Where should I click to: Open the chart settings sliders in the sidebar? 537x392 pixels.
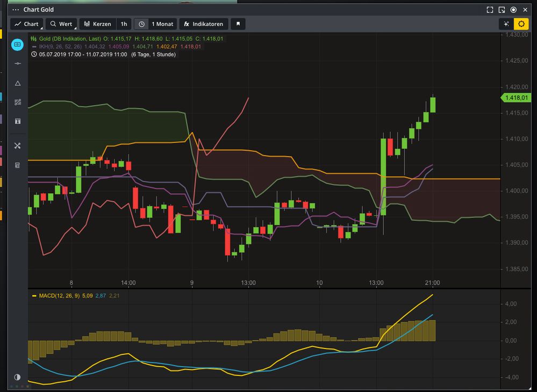point(17,102)
